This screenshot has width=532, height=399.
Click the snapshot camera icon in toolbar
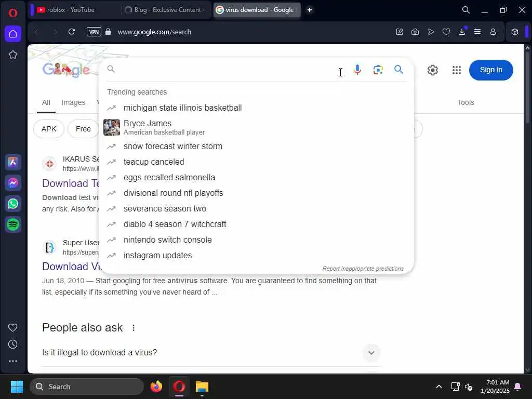pyautogui.click(x=415, y=32)
